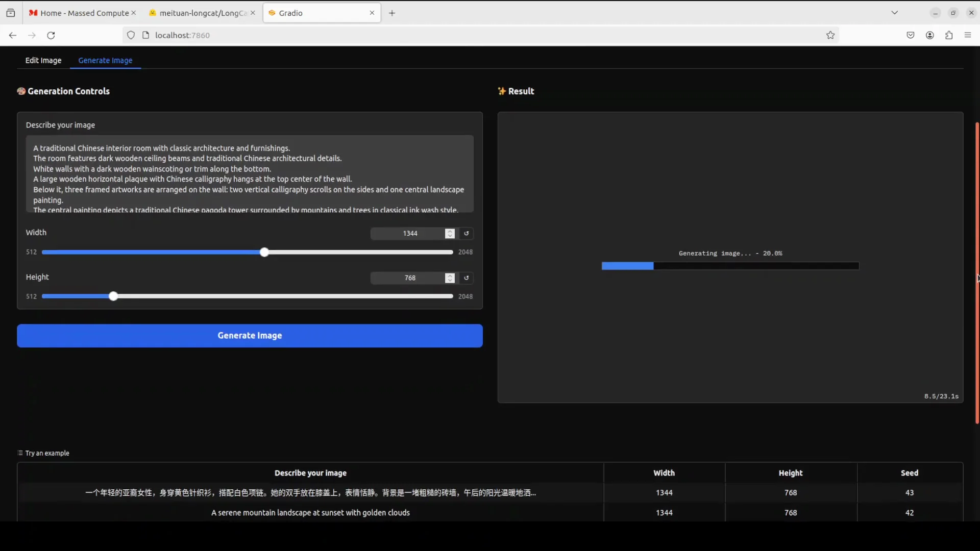Click the tracking protection shield
The image size is (980, 551).
pos(131,35)
